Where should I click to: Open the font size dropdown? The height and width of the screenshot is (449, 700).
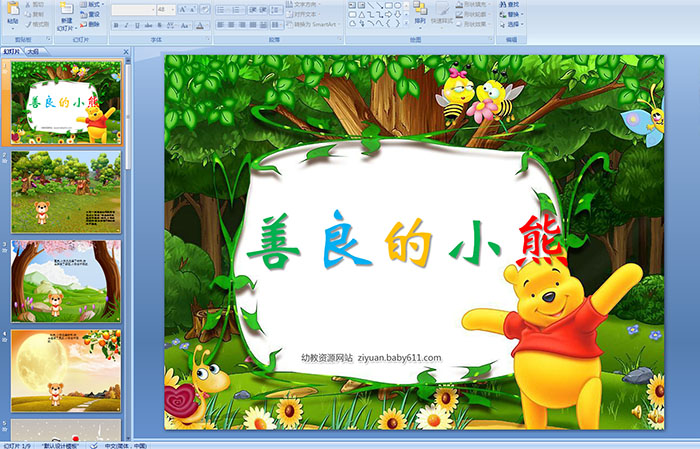coord(175,8)
